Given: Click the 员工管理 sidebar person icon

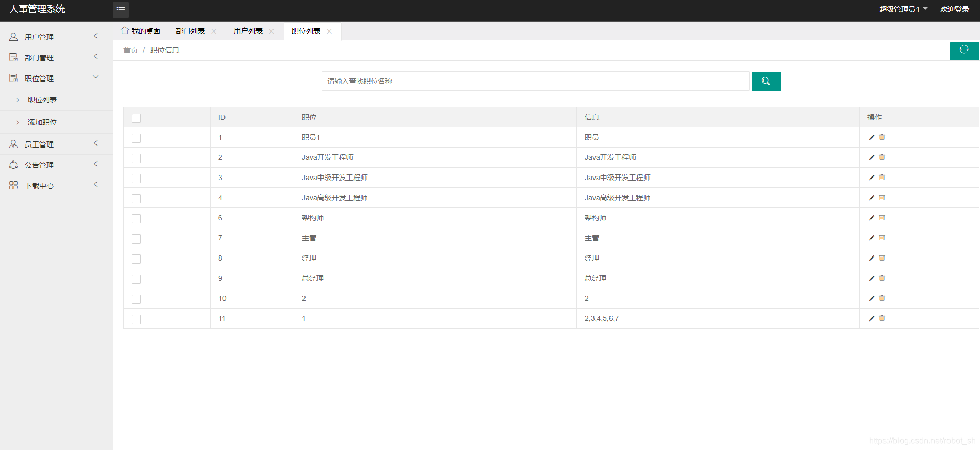Looking at the screenshot, I should point(13,144).
